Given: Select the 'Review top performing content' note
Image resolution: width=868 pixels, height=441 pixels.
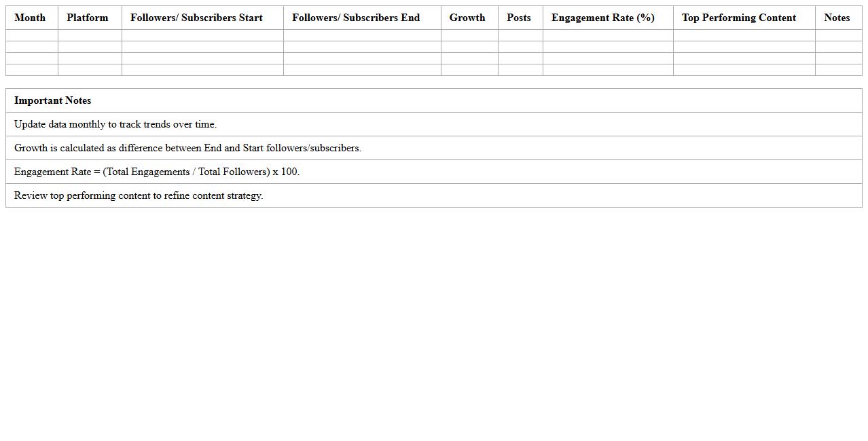Looking at the screenshot, I should pos(139,195).
